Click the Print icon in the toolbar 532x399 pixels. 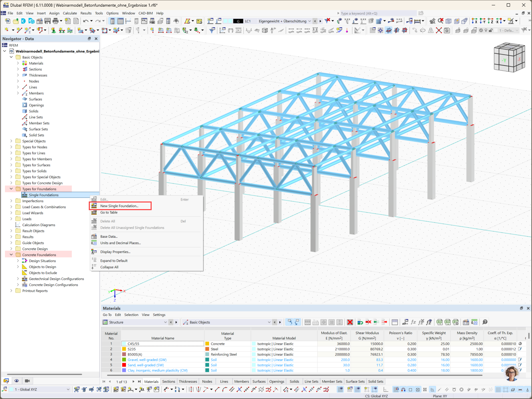55,21
